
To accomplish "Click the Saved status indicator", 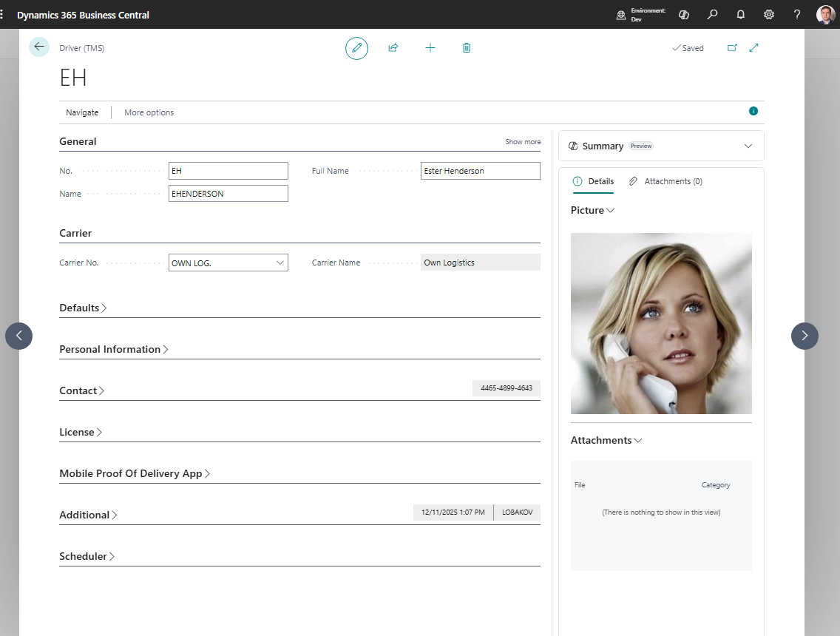I will (688, 48).
